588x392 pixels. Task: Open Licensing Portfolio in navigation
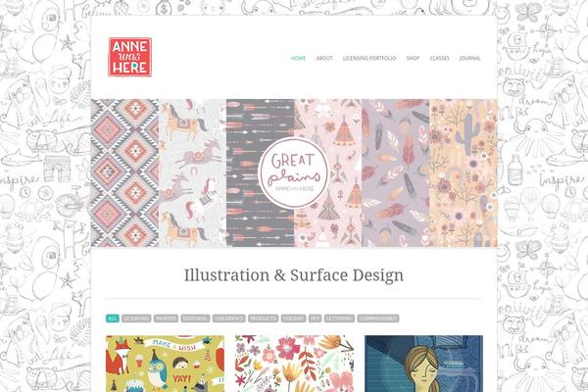tap(369, 58)
